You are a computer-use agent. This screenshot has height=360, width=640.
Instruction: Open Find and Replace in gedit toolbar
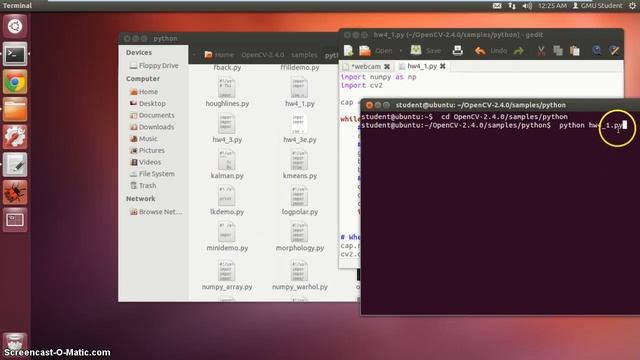pos(614,51)
